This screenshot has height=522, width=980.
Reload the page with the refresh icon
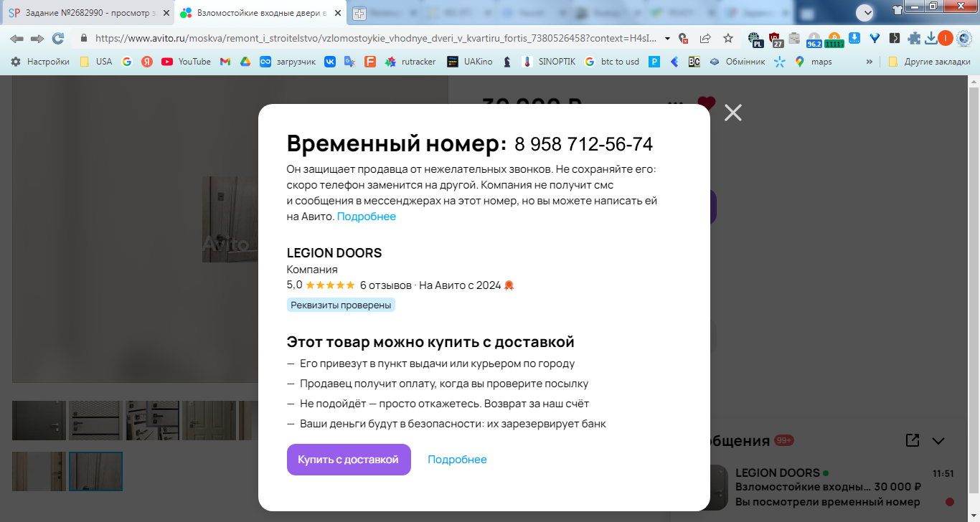pyautogui.click(x=58, y=38)
